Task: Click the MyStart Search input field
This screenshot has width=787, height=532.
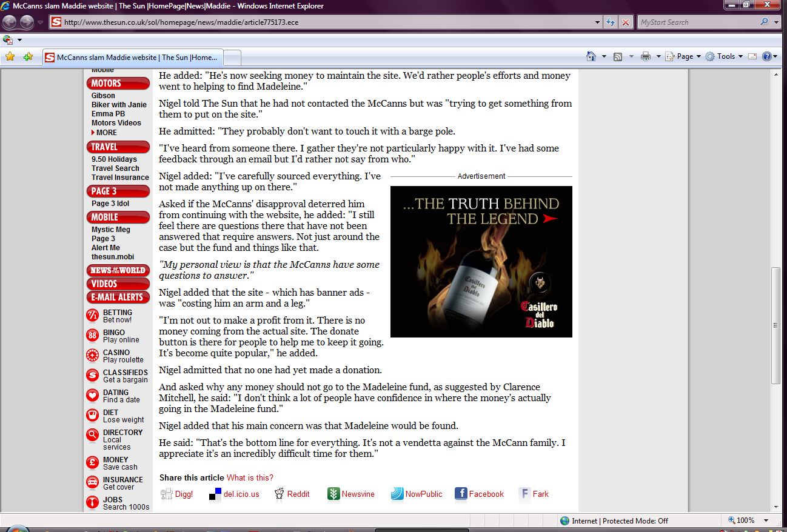Action: 697,22
